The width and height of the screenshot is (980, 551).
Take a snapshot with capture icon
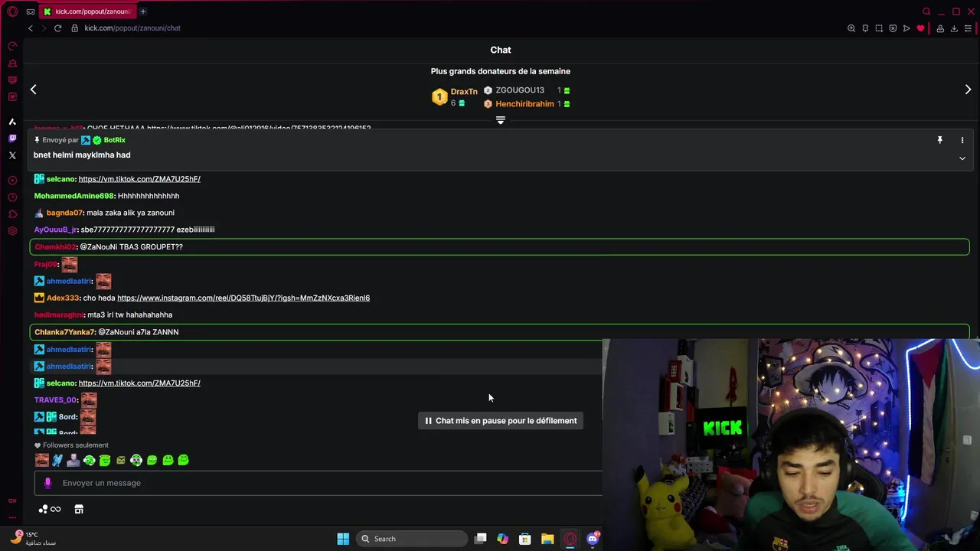[879, 28]
